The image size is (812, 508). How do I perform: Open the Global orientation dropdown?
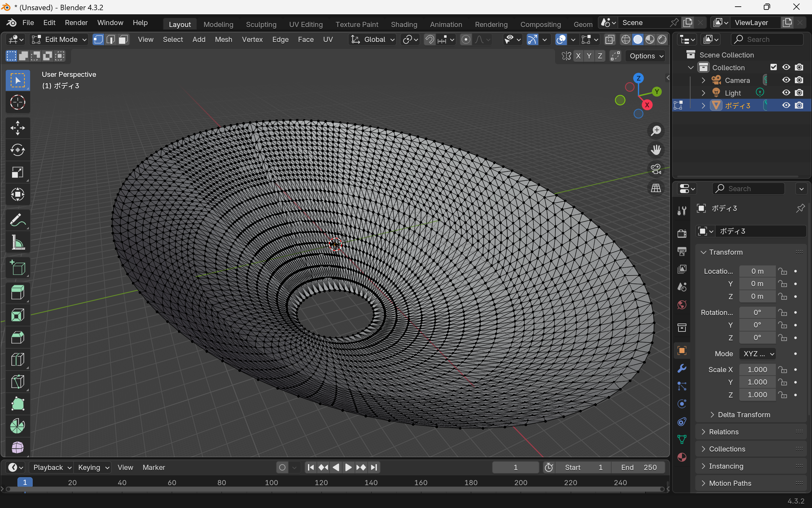click(372, 40)
